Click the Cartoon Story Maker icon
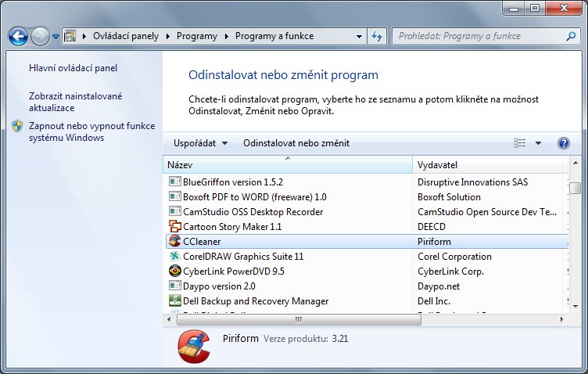The width and height of the screenshot is (588, 374). [174, 226]
